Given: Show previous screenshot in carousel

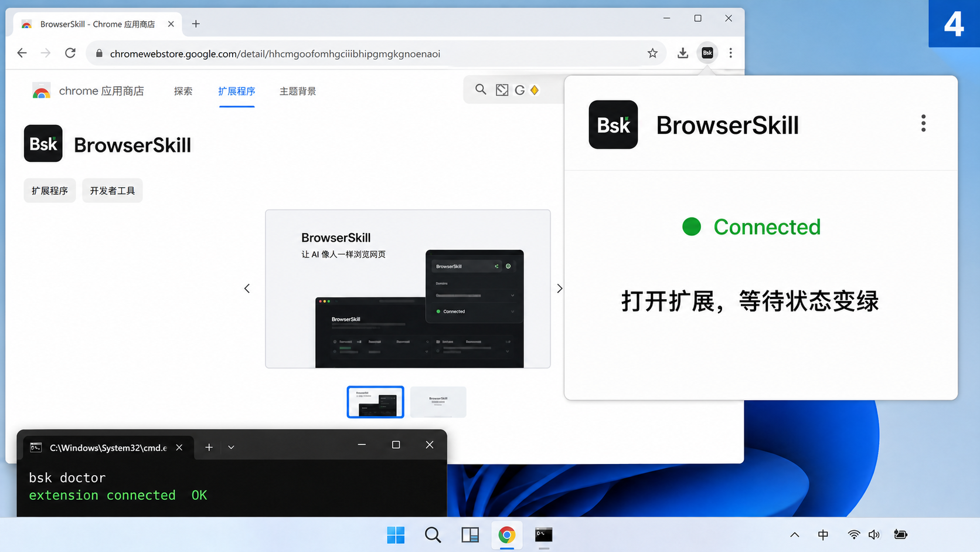Looking at the screenshot, I should pos(247,289).
